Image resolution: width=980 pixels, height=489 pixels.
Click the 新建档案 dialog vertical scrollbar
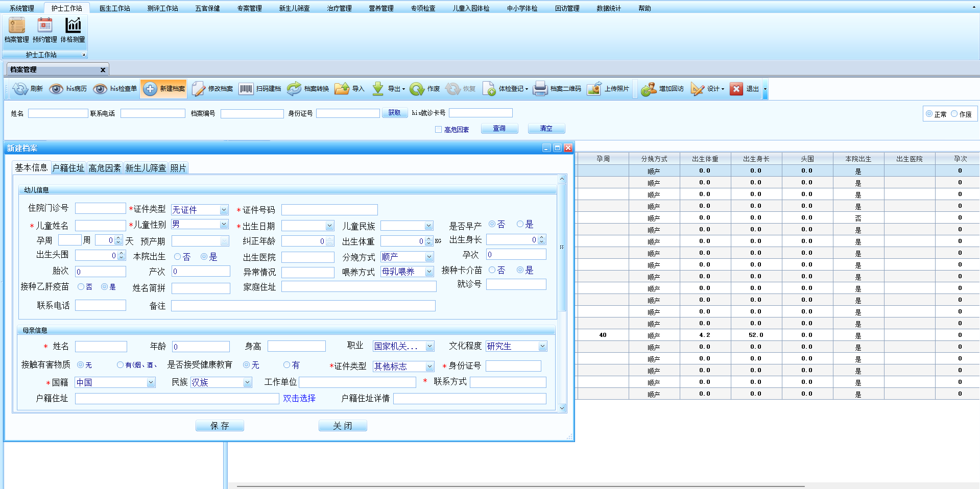tap(562, 247)
